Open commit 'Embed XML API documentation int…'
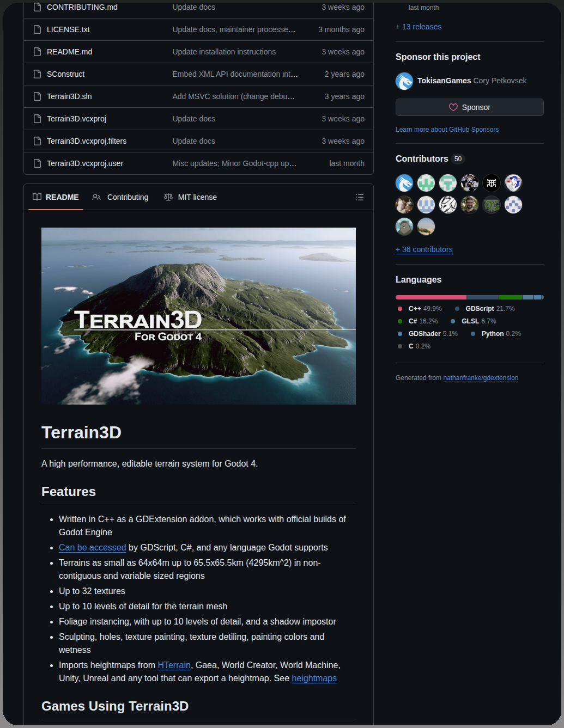 (x=235, y=74)
